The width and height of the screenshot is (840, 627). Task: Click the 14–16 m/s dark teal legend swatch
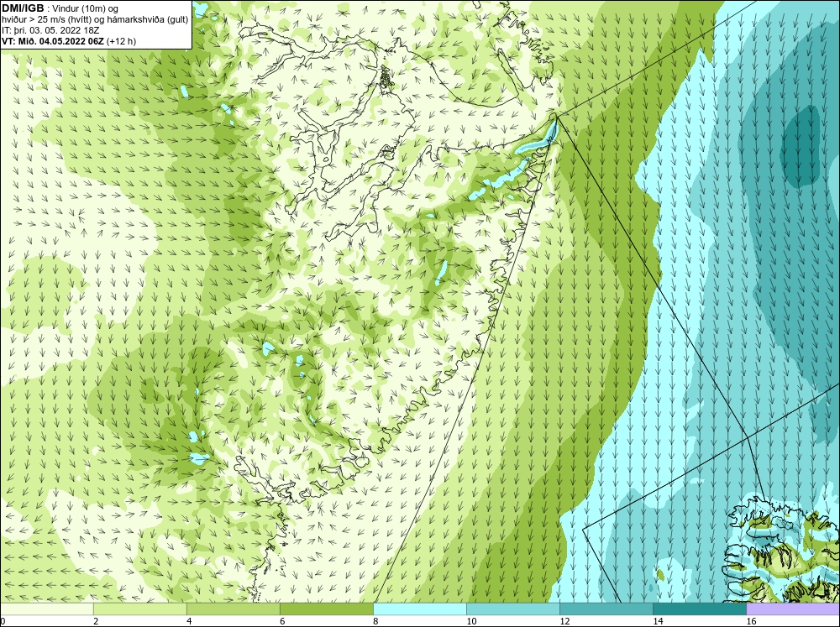point(699,609)
